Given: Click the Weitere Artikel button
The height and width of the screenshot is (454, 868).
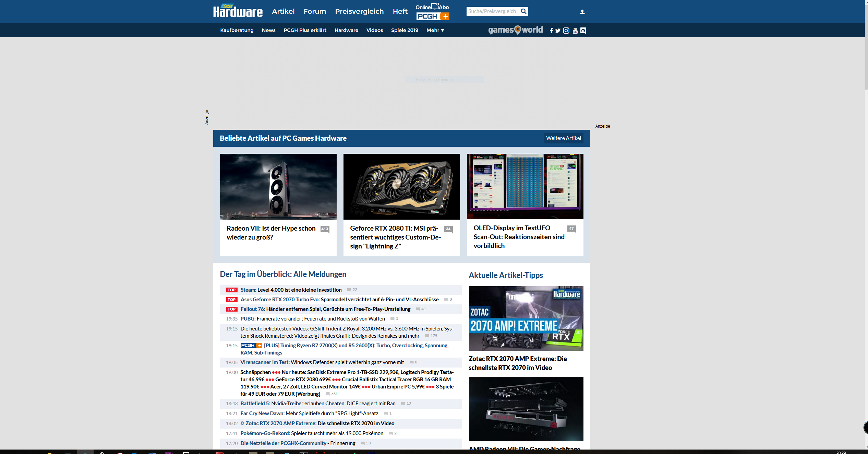Looking at the screenshot, I should 564,138.
